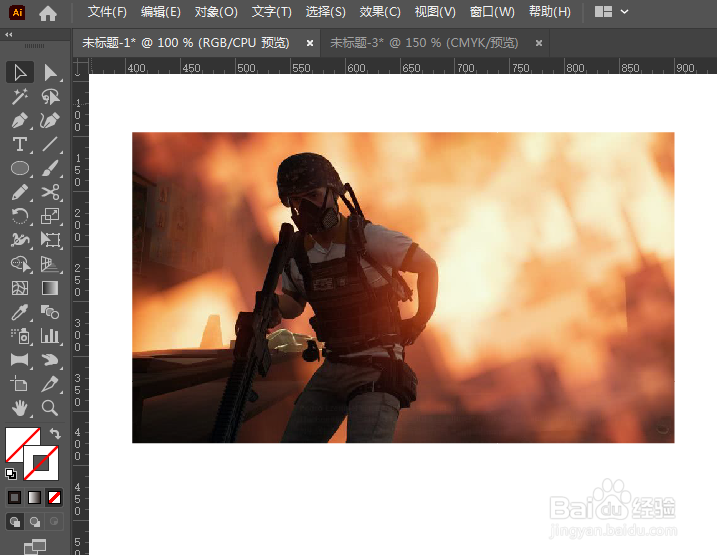
Task: Select the Ellipse tool
Action: pyautogui.click(x=20, y=168)
